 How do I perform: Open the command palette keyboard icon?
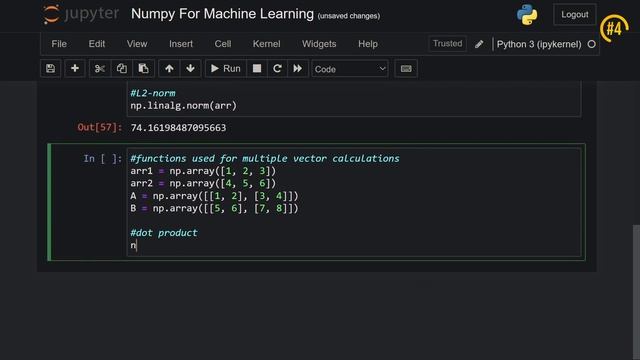[x=406, y=69]
